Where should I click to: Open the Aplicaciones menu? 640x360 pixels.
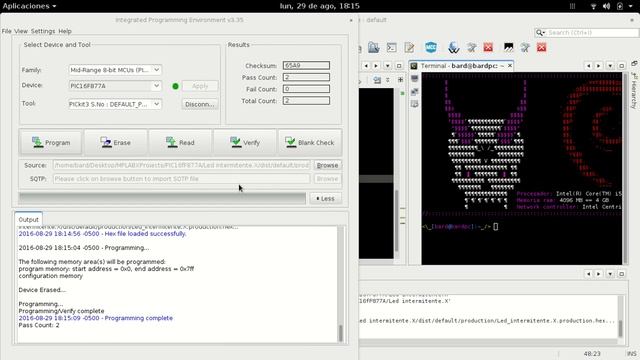pos(29,6)
